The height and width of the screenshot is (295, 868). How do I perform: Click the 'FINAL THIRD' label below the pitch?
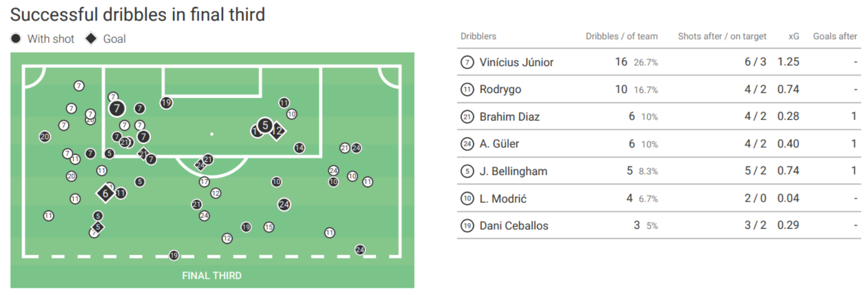pos(212,275)
